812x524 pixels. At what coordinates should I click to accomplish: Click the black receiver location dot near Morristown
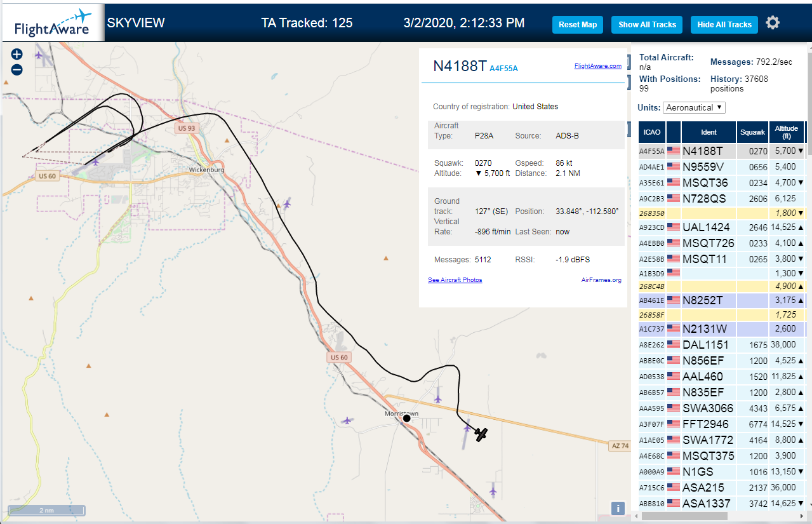click(x=407, y=418)
